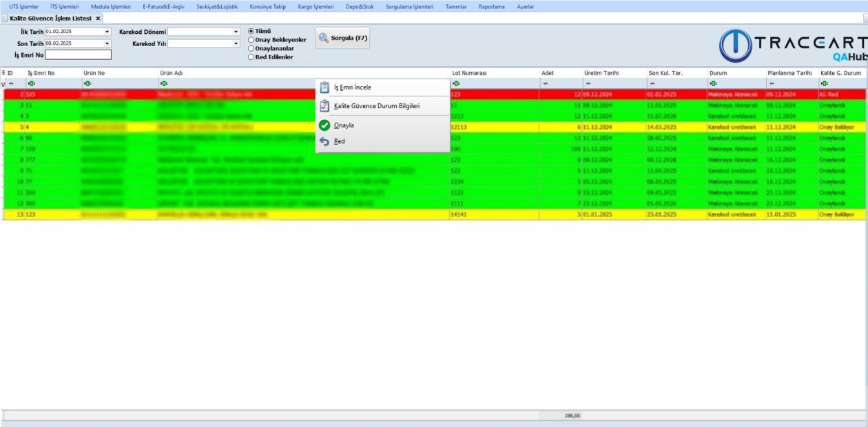Click the filter icon under Ürün No column

tap(85, 83)
